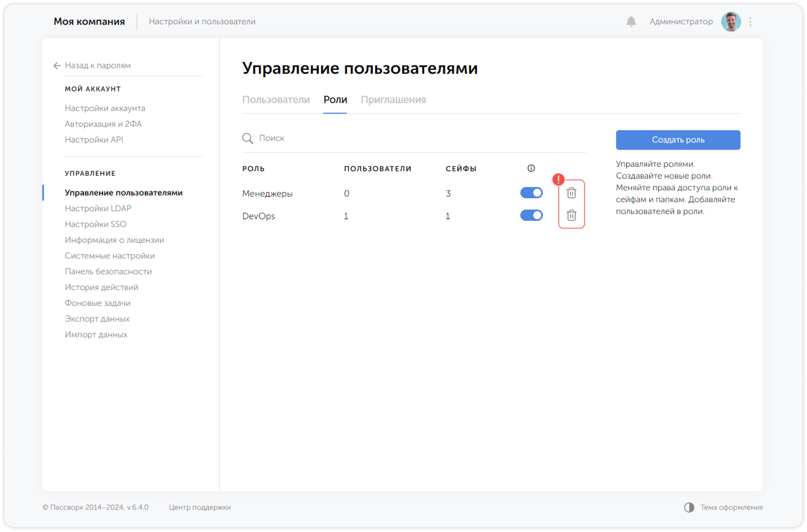Click the Создать роль button
This screenshot has height=532, width=807.
pos(678,140)
